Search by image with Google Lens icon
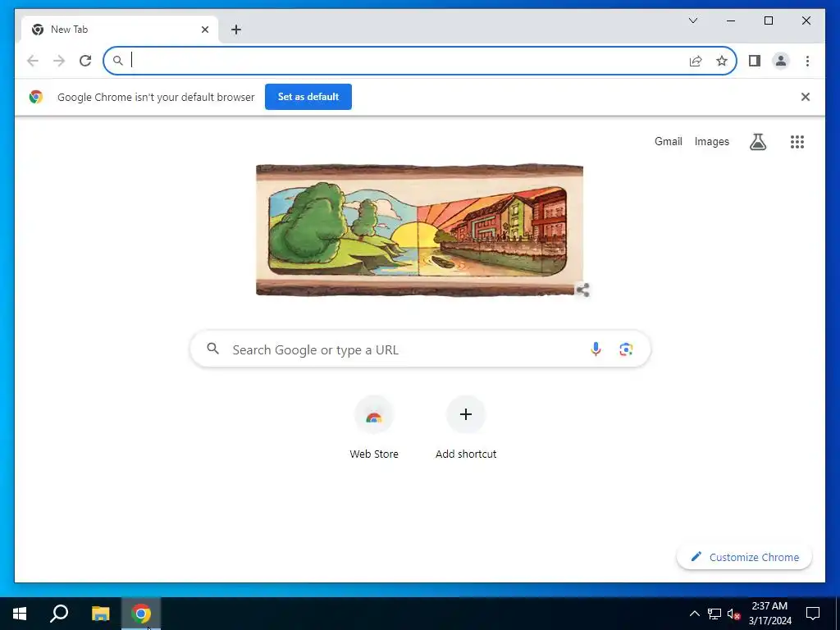This screenshot has height=630, width=840. pos(626,349)
